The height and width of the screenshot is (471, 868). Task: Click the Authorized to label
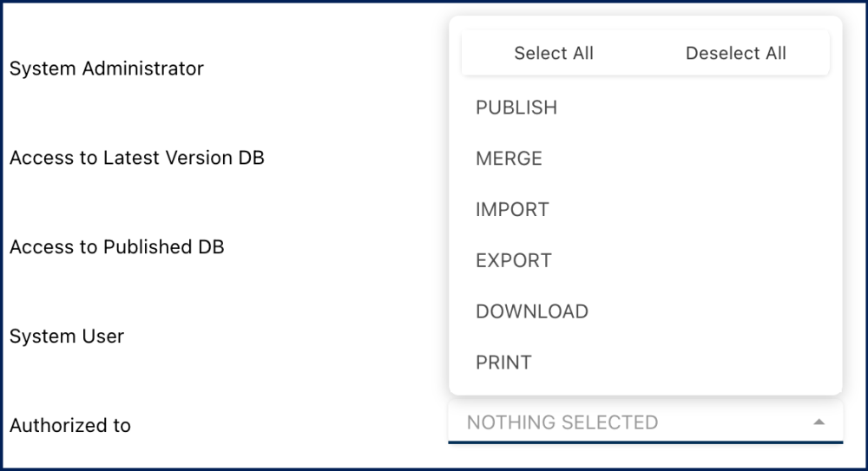[70, 426]
